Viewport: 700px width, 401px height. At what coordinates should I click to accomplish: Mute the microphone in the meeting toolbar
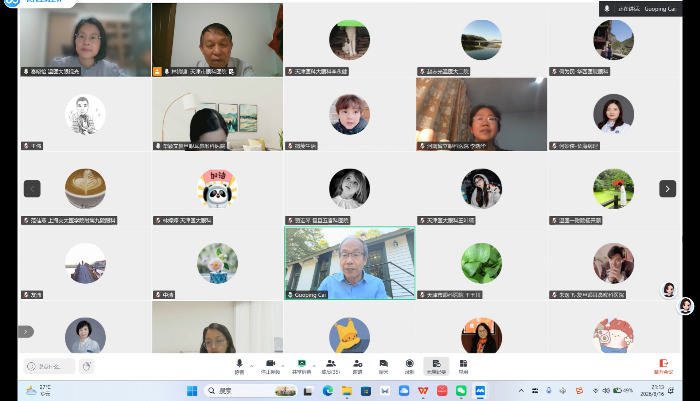coord(239,366)
